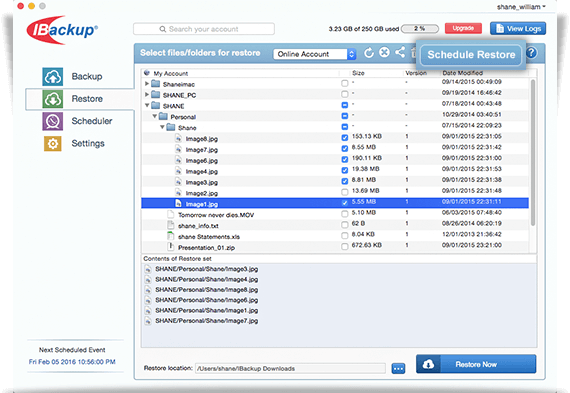
Task: Collapse the Personal folder
Action: click(154, 116)
